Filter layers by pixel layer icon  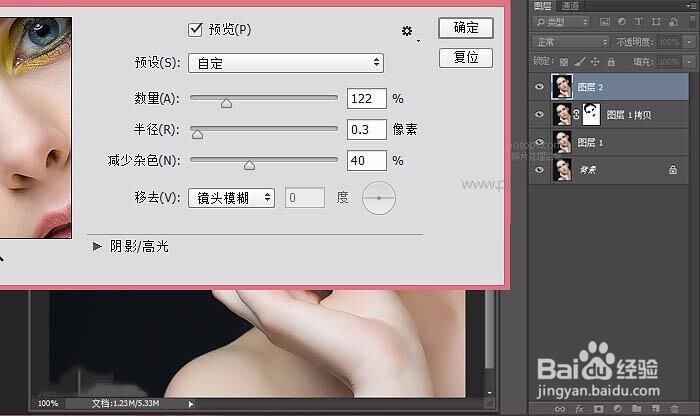[x=604, y=21]
